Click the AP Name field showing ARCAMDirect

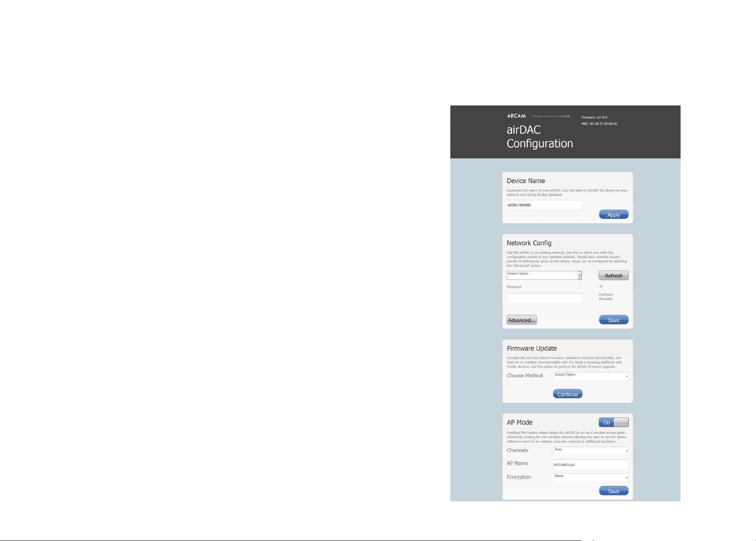[591, 465]
